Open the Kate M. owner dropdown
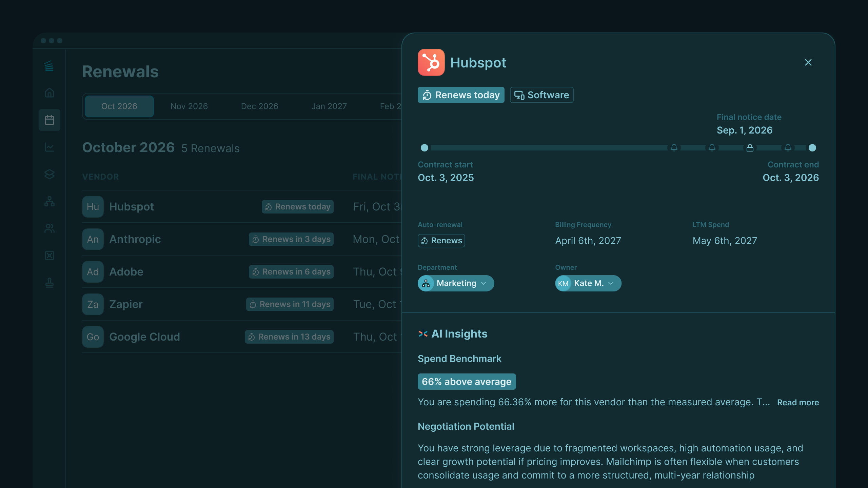This screenshot has height=488, width=868. pos(588,283)
